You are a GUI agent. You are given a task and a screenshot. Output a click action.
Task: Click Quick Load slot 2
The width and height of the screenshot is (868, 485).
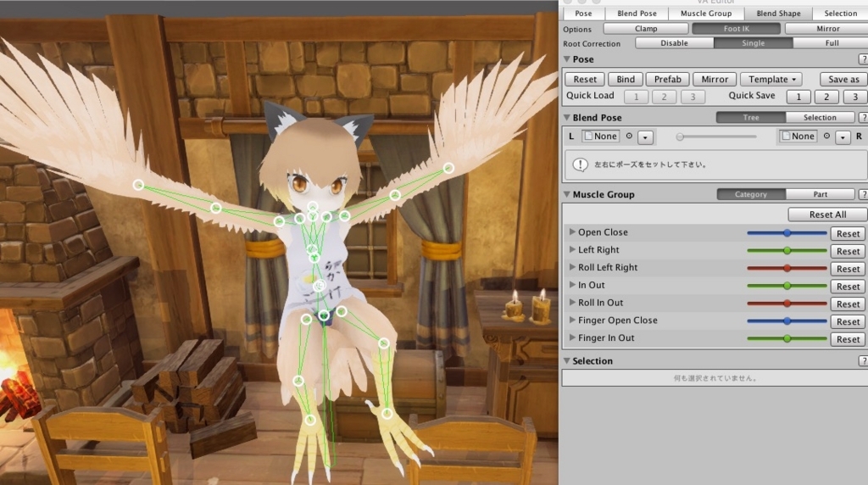coord(664,97)
